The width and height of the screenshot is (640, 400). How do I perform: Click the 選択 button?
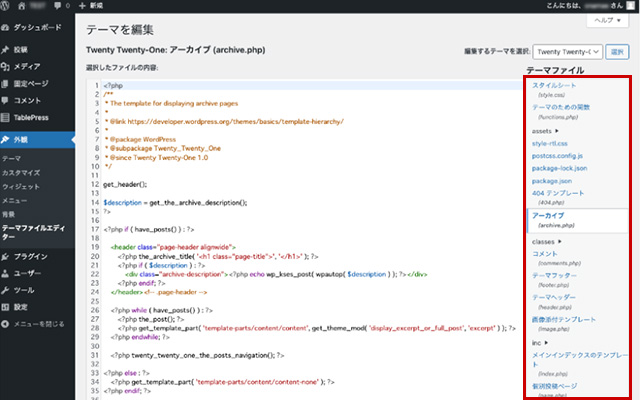coord(617,52)
